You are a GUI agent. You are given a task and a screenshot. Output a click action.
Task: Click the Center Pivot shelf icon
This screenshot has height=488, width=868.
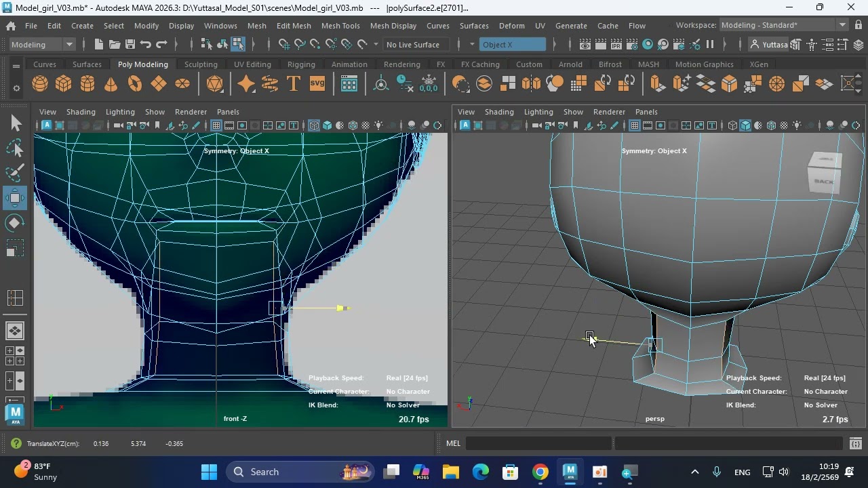click(382, 84)
